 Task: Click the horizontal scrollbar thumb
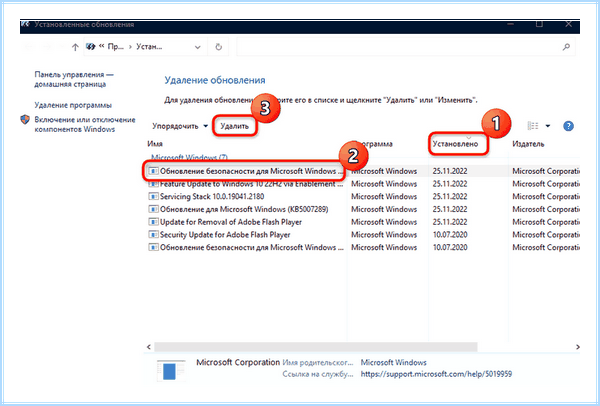pyautogui.click(x=315, y=347)
